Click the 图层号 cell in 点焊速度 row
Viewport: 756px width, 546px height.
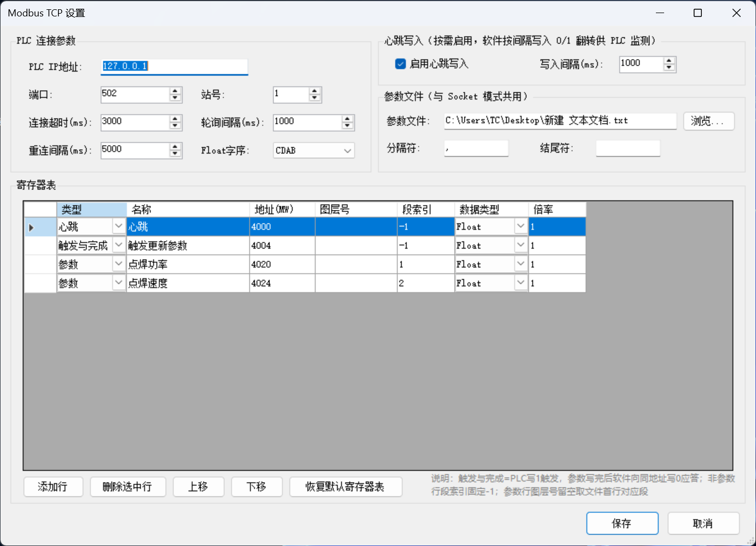[x=356, y=283]
